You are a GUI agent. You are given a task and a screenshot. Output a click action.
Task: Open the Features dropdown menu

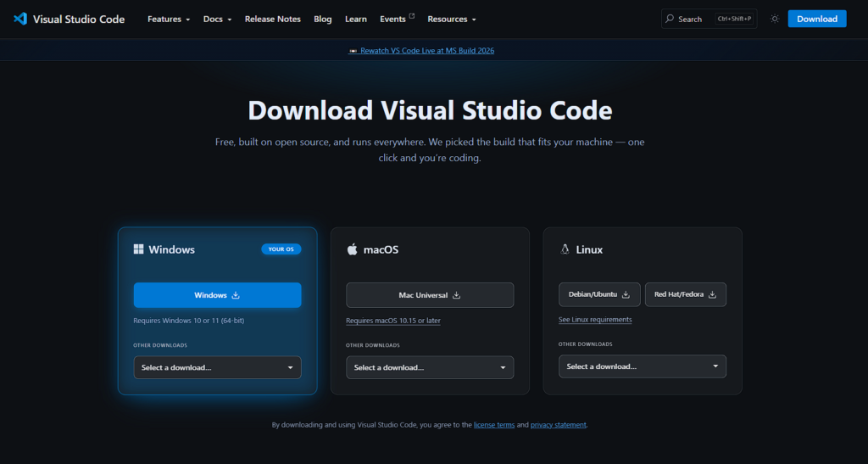(169, 19)
